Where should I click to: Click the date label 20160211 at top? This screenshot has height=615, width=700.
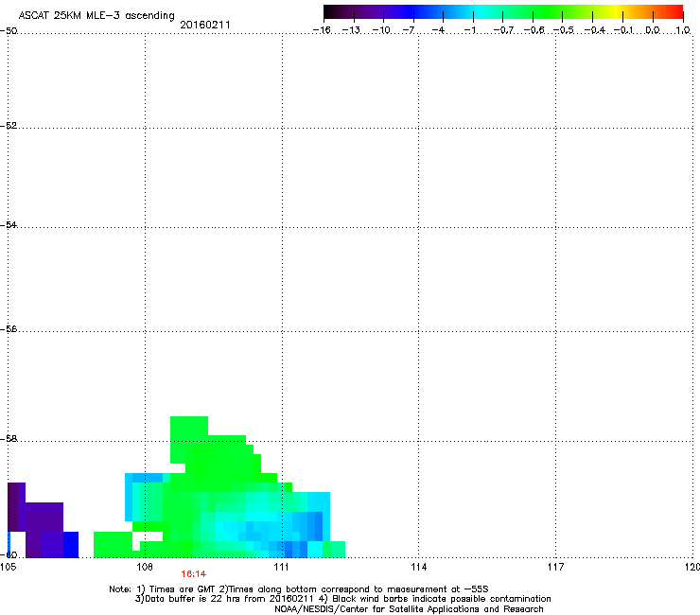pos(205,25)
